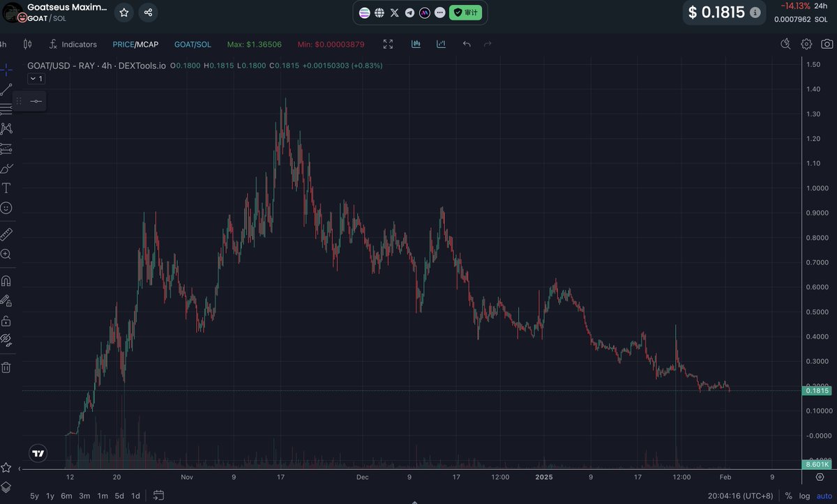Select the brush drawing tool
Viewport: 837px width, 504px height.
pos(6,168)
